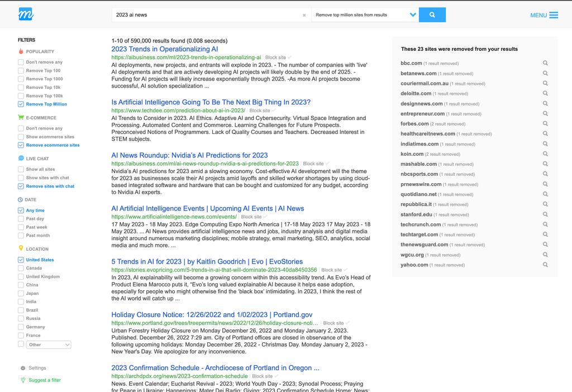Screen dimensions: 572x392
Task: Click magnifier icon next to indiatimes.com
Action: pyautogui.click(x=545, y=144)
